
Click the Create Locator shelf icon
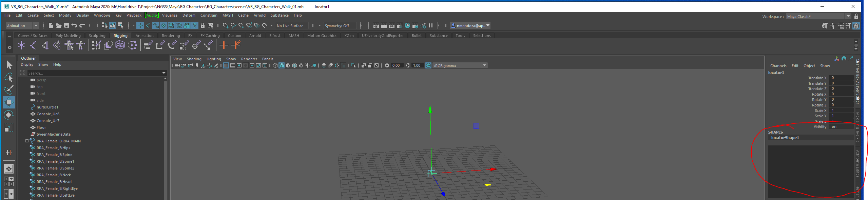(x=21, y=45)
